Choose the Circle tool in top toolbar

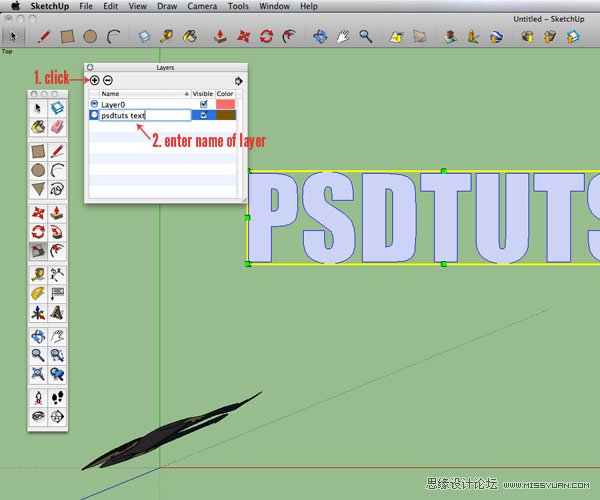(90, 37)
